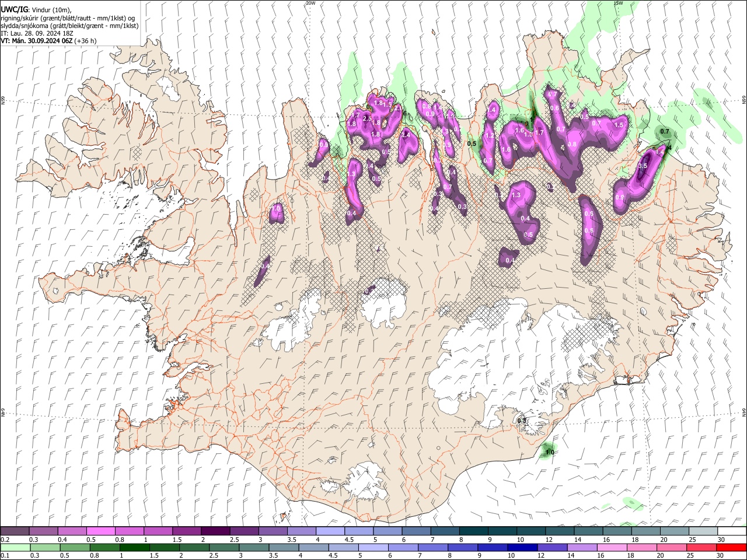The image size is (747, 560).
Task: Pick the crimson swatch labeled 25 in the lower row
Action: tap(701, 548)
